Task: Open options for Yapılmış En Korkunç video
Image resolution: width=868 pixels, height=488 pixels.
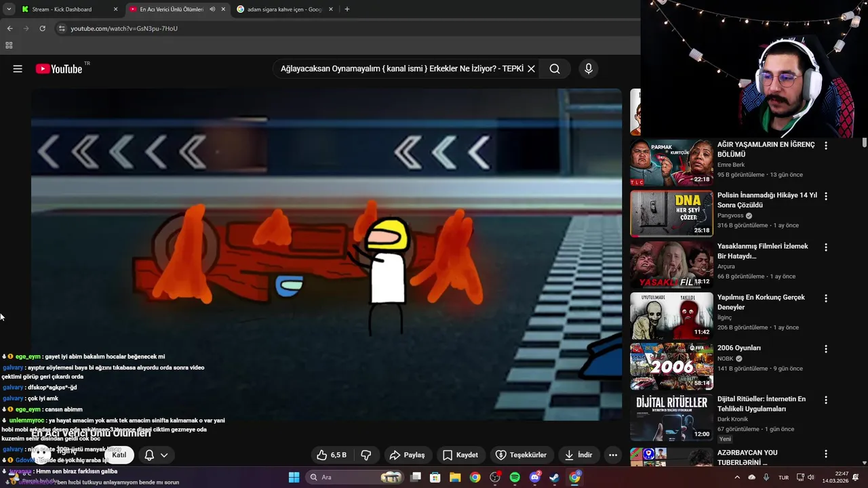Action: (825, 298)
